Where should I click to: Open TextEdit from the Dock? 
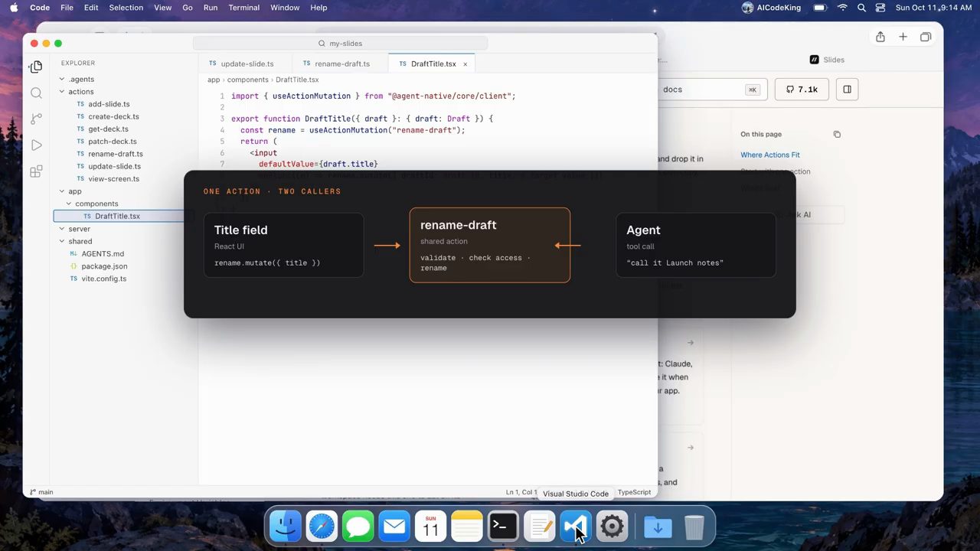pos(540,527)
